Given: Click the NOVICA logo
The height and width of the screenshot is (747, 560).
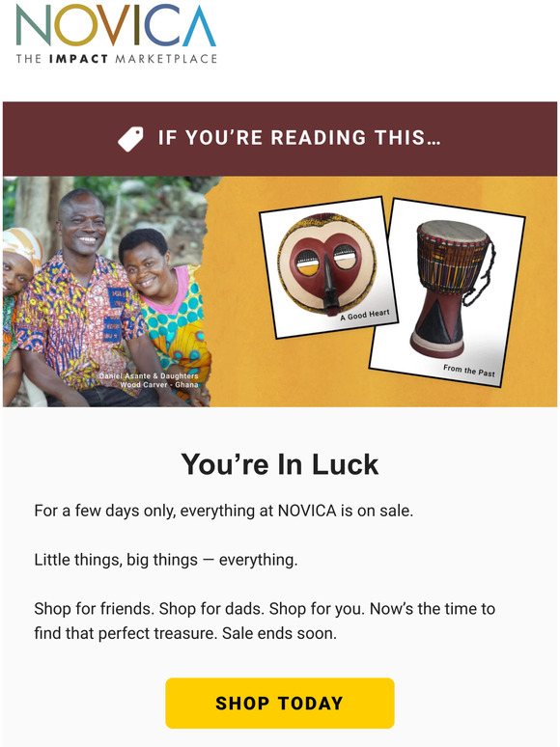Looking at the screenshot, I should (116, 35).
